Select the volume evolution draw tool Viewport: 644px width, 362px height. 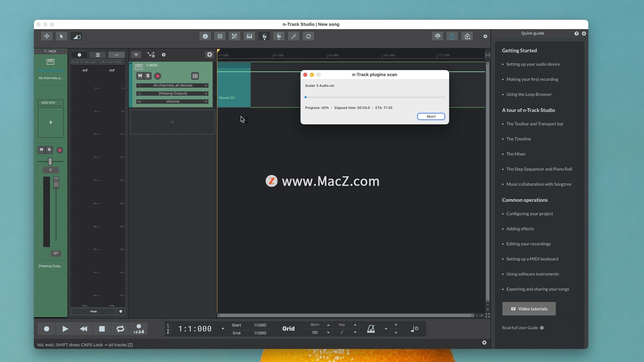click(x=76, y=36)
